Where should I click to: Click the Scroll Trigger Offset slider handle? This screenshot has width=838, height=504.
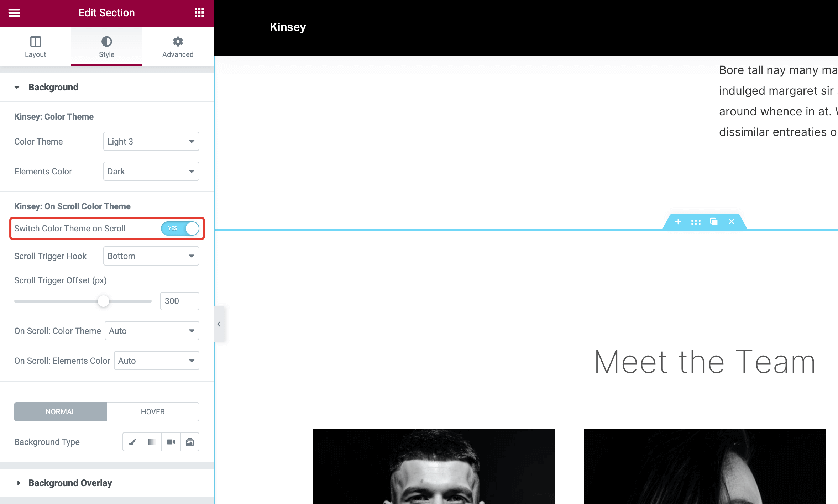pyautogui.click(x=104, y=301)
